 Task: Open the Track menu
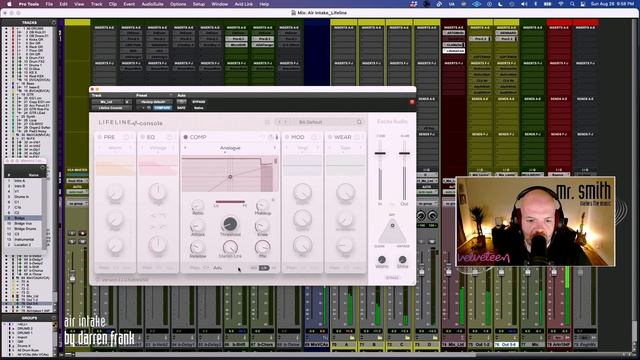[96, 4]
